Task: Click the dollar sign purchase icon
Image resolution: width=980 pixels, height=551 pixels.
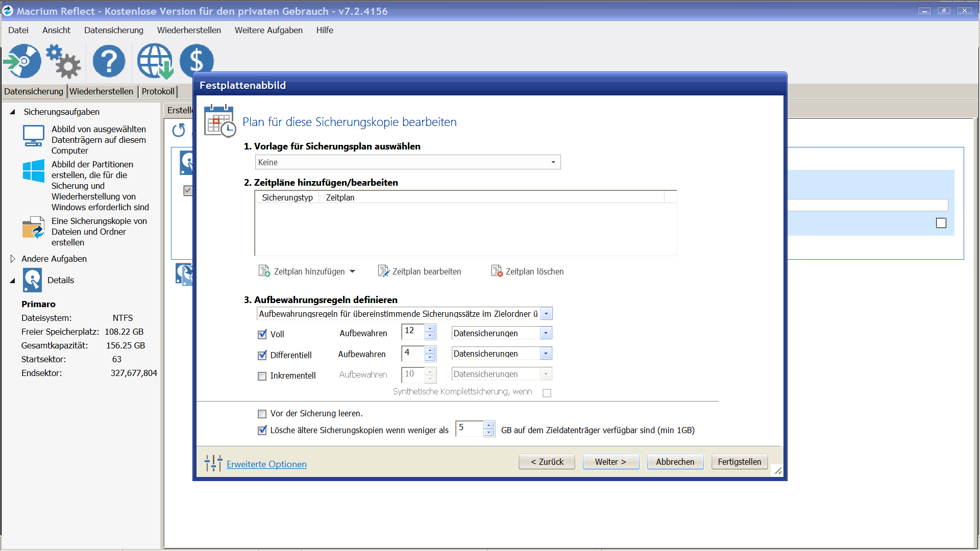Action: pos(197,61)
